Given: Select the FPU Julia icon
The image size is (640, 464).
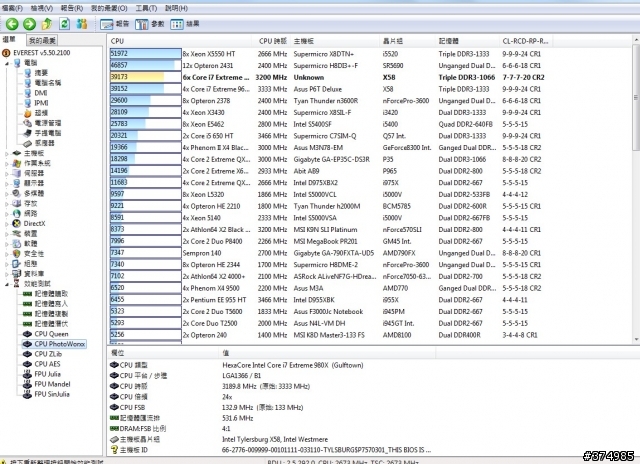Looking at the screenshot, I should click(27, 374).
